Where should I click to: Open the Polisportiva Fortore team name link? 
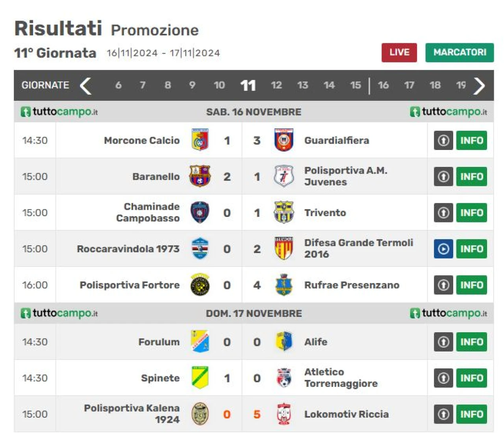click(x=130, y=285)
